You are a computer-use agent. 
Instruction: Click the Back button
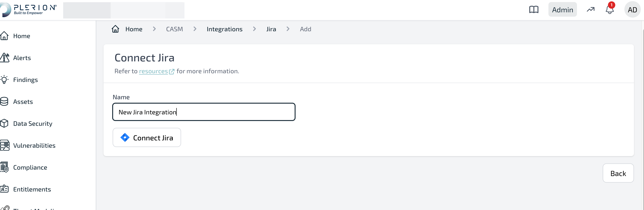pyautogui.click(x=618, y=173)
